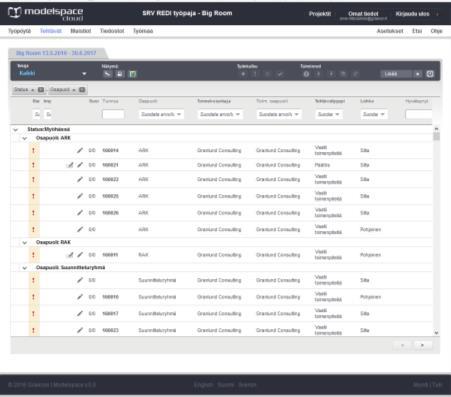The height and width of the screenshot is (397, 451).
Task: Click the document-sign icon in RAK row
Action: point(70,255)
